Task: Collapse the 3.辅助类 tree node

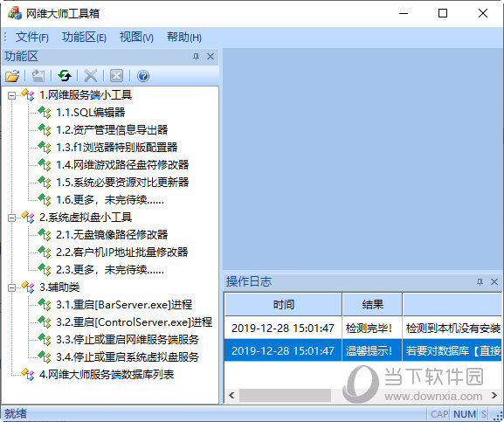Action: [x=11, y=287]
